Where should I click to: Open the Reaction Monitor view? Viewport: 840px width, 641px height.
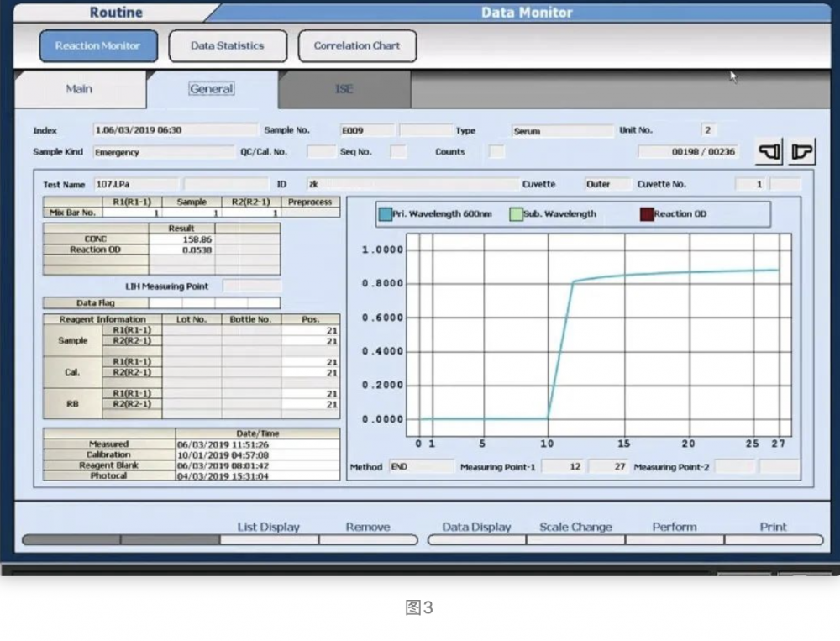(x=98, y=46)
